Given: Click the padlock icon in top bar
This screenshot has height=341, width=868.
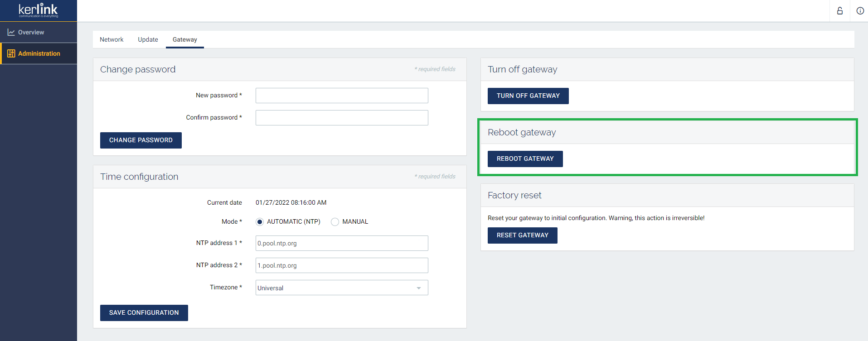Looking at the screenshot, I should (x=839, y=11).
